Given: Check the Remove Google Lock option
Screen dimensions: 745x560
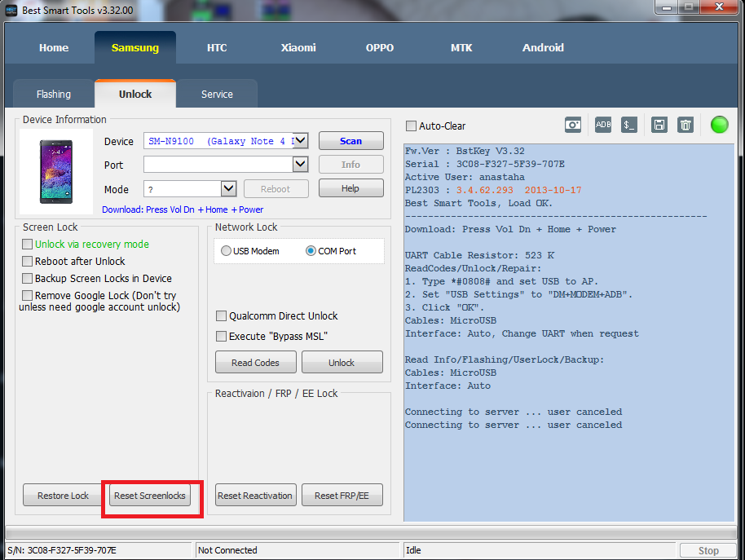Looking at the screenshot, I should [28, 295].
